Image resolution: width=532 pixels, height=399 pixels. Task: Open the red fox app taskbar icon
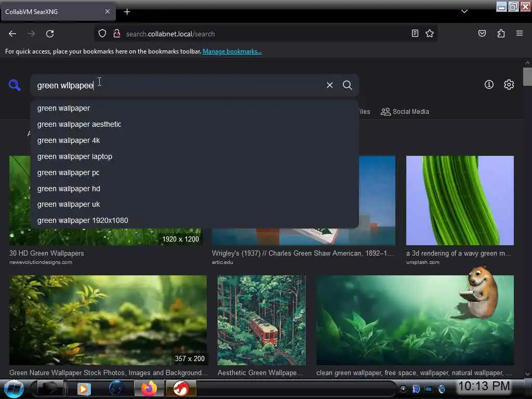[x=181, y=389]
